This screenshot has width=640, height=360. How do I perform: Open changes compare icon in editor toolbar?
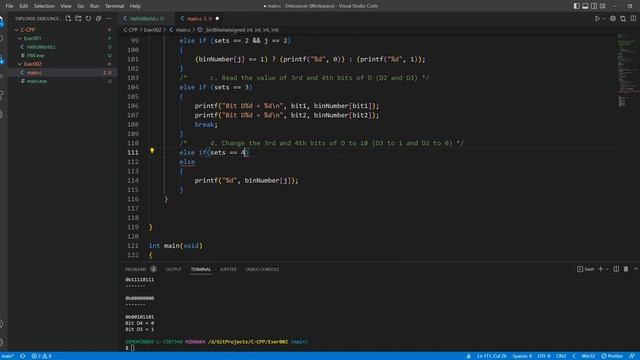click(x=623, y=18)
